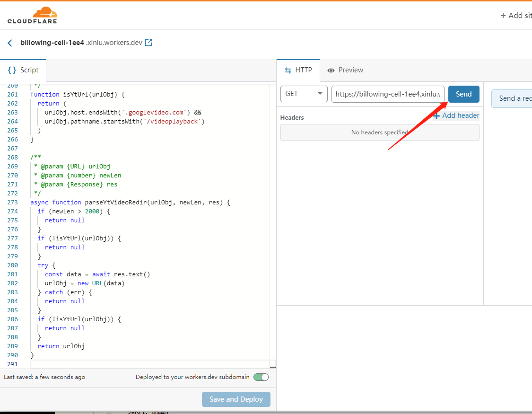Click the empty line 291 in editor
Screen dimensions: 532x414
(x=149, y=364)
